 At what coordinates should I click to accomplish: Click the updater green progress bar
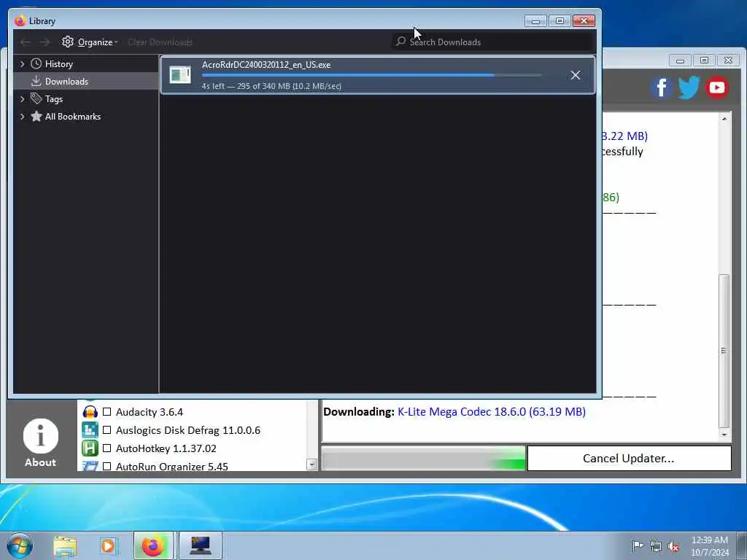click(x=423, y=459)
